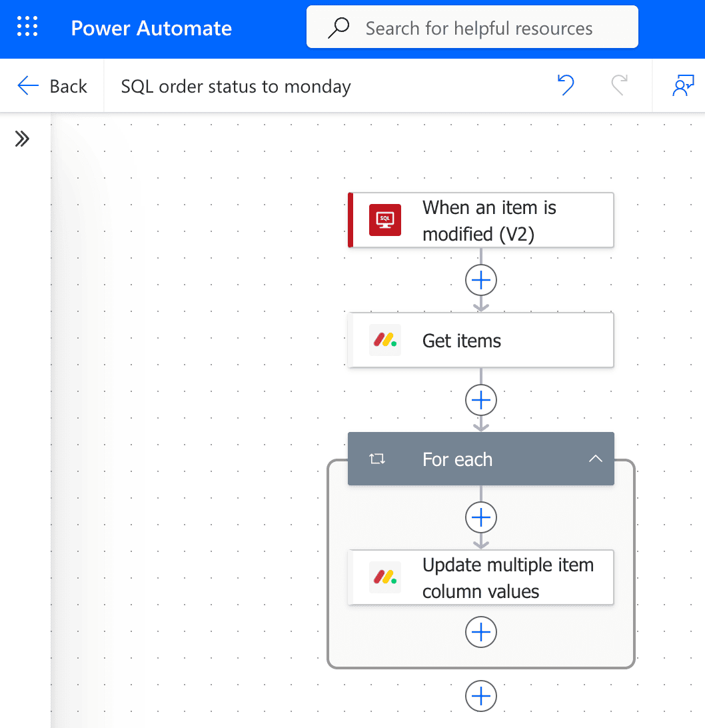Add a step after Update multiple item column values
The image size is (705, 728).
click(481, 632)
